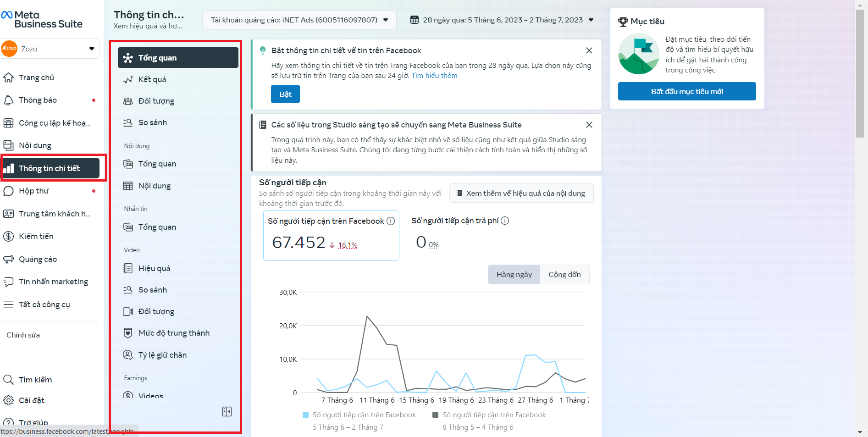Click info icon beside Số người tiếp cận trên Facebook
The height and width of the screenshot is (437, 868).
(x=391, y=221)
